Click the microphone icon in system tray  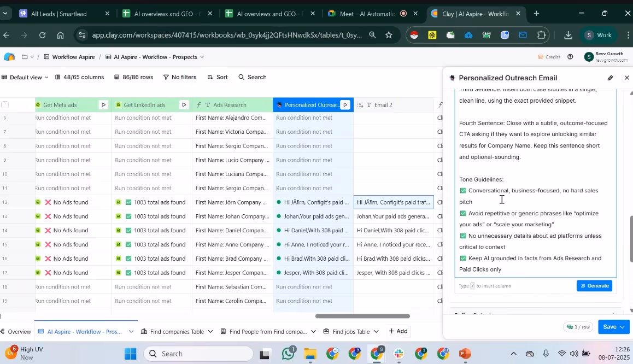coord(546,354)
